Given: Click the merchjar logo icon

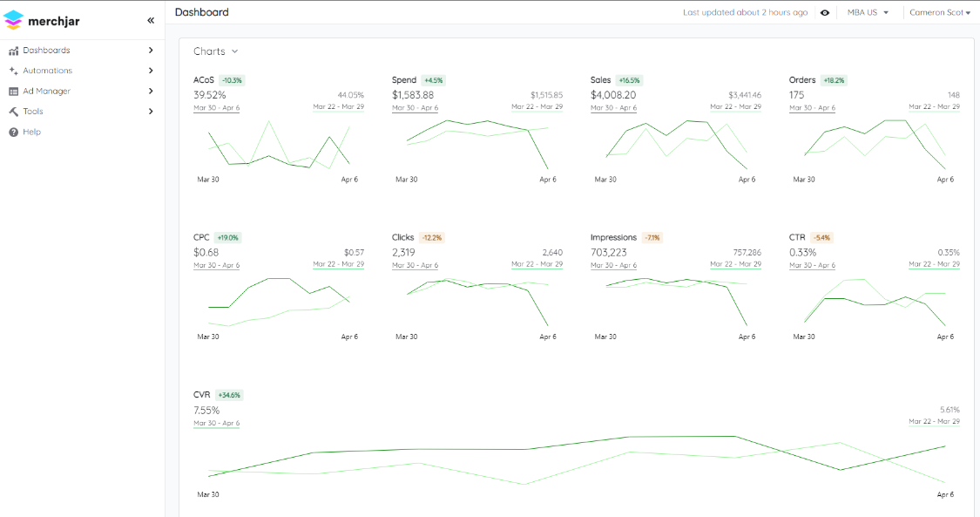Looking at the screenshot, I should coord(13,21).
